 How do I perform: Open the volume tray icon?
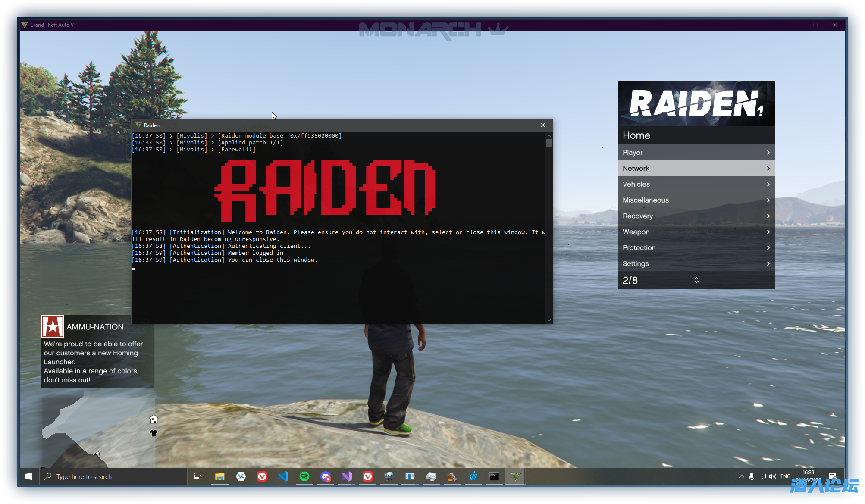773,476
